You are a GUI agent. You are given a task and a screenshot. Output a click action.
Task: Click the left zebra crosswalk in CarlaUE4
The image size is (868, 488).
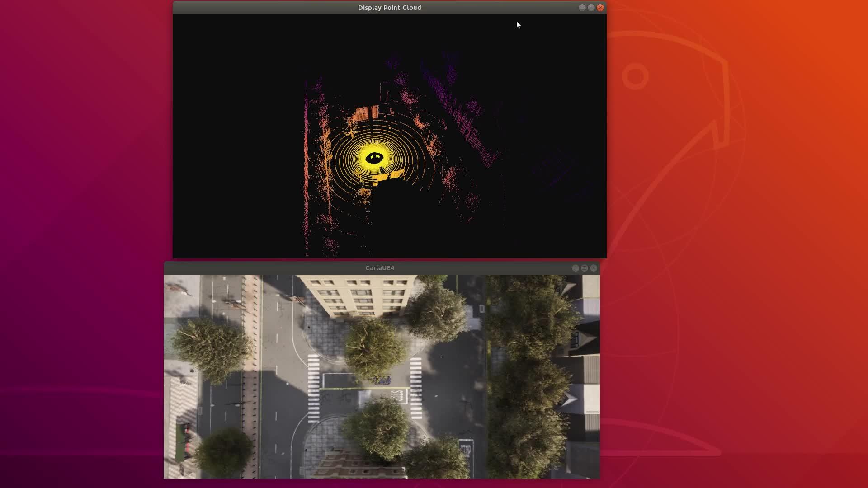click(313, 389)
